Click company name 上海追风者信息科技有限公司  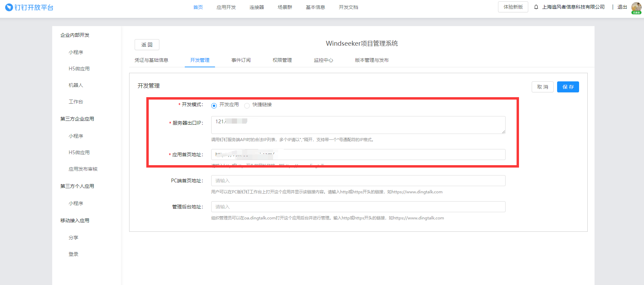click(573, 7)
